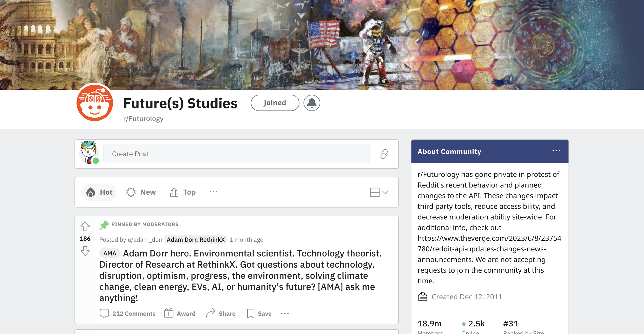Click the Create Post input field
644x334 pixels.
point(236,154)
